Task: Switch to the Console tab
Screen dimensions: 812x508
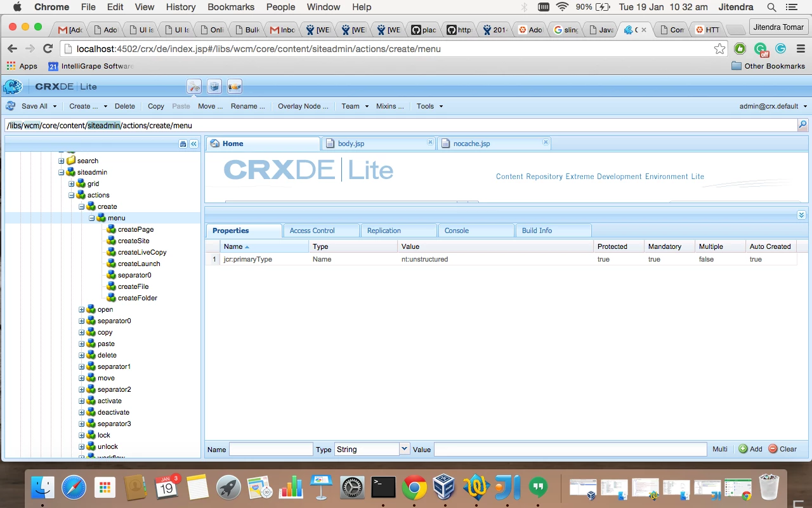Action: (476, 231)
